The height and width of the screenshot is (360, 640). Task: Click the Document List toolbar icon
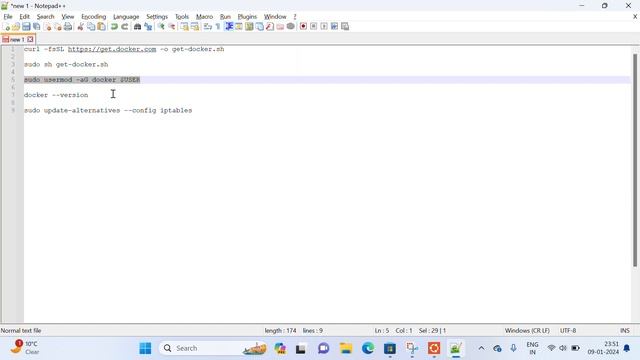point(260,27)
